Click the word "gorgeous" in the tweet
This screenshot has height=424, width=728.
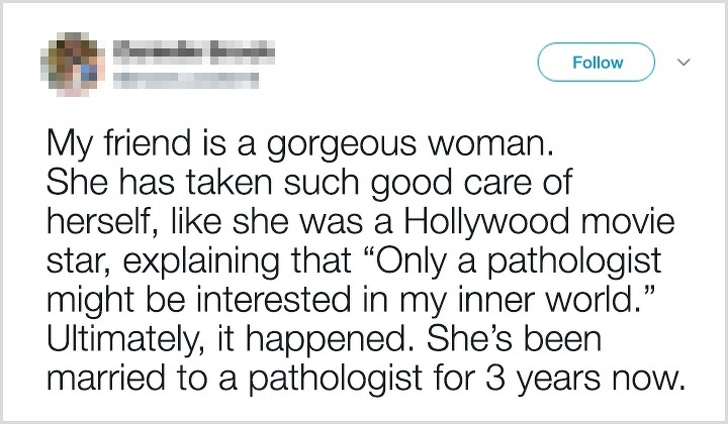pos(341,145)
